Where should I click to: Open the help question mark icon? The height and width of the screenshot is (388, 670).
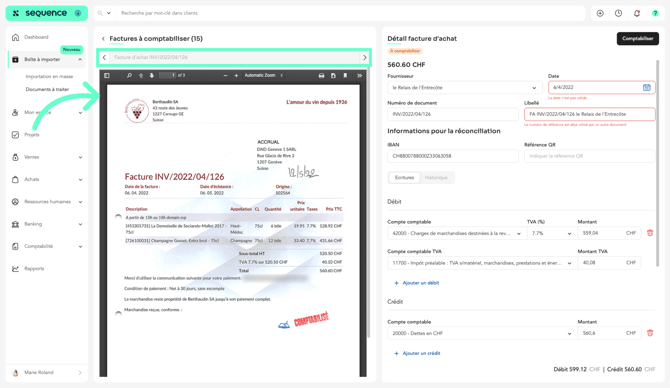tap(655, 13)
